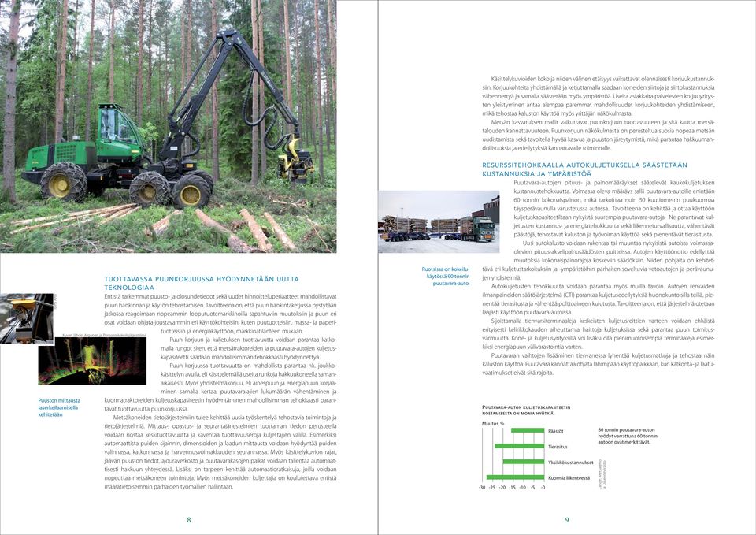Click the paragraph starting 'Metsäkoneiden tietojärjestelmiin'
Screen dimensions: 756x535
pyautogui.click(x=220, y=452)
